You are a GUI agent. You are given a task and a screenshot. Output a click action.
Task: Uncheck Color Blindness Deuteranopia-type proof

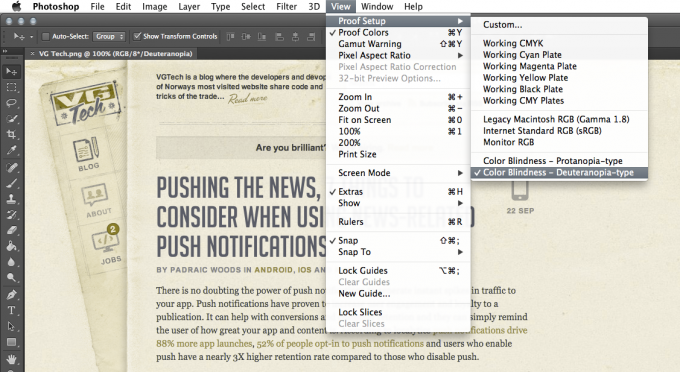[559, 173]
